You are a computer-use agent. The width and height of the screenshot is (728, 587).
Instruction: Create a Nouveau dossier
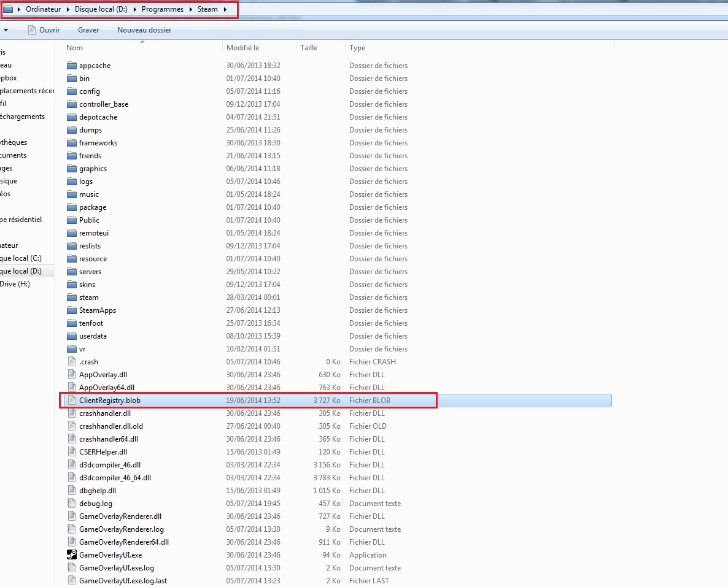click(144, 29)
